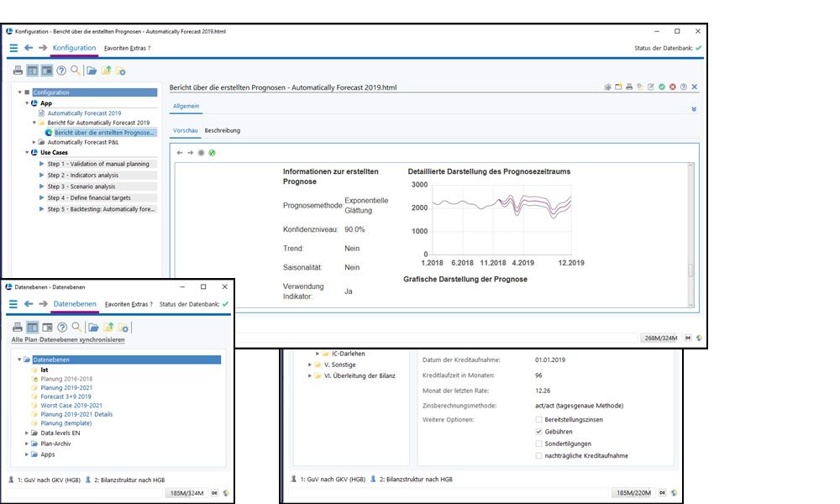Click forward arrow in Konfiguration window header
This screenshot has width=840, height=504.
pyautogui.click(x=43, y=48)
